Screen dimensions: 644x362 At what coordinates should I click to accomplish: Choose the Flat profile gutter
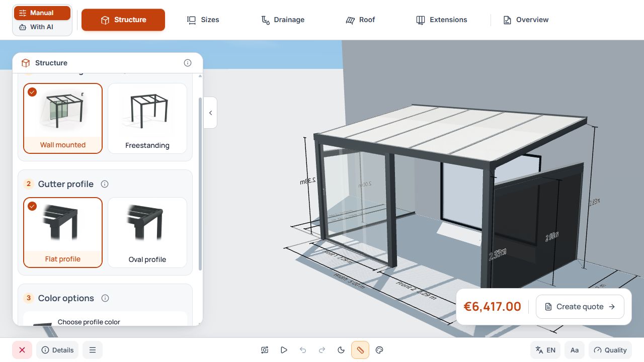tap(63, 232)
